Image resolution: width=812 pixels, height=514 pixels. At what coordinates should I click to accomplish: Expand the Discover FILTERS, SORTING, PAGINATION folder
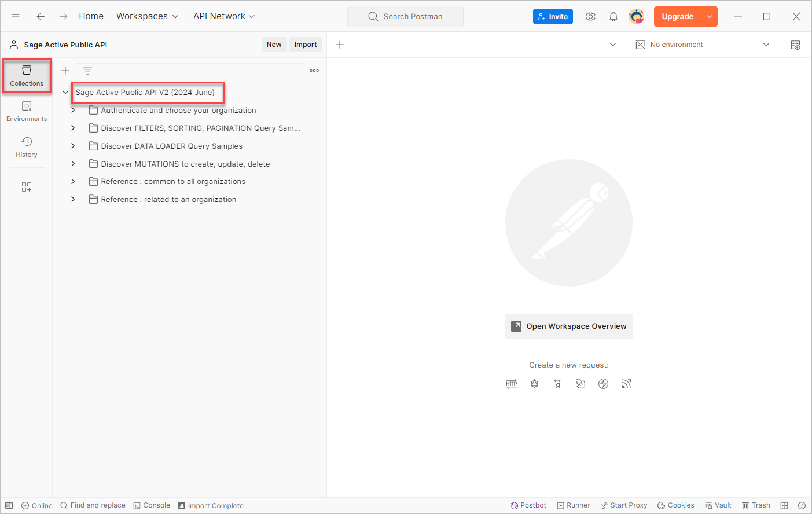[73, 128]
